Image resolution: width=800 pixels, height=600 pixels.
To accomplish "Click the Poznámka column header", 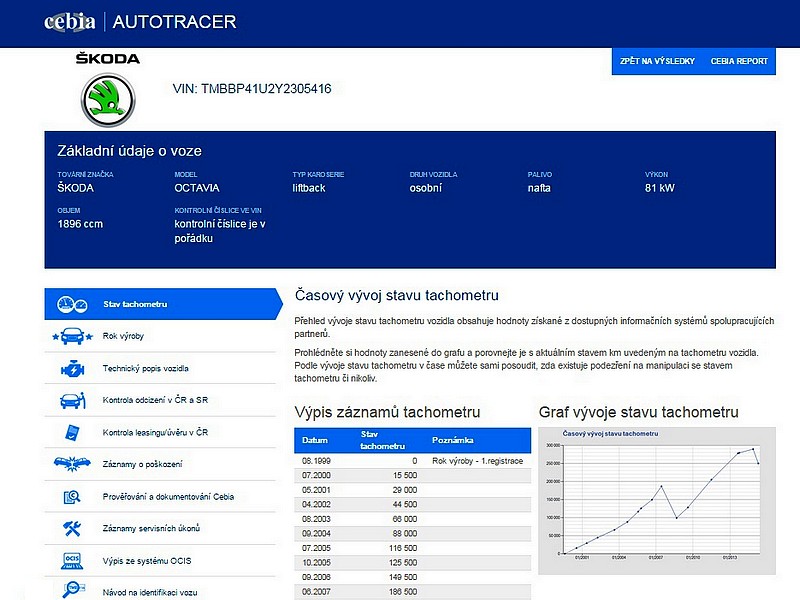I will point(453,440).
